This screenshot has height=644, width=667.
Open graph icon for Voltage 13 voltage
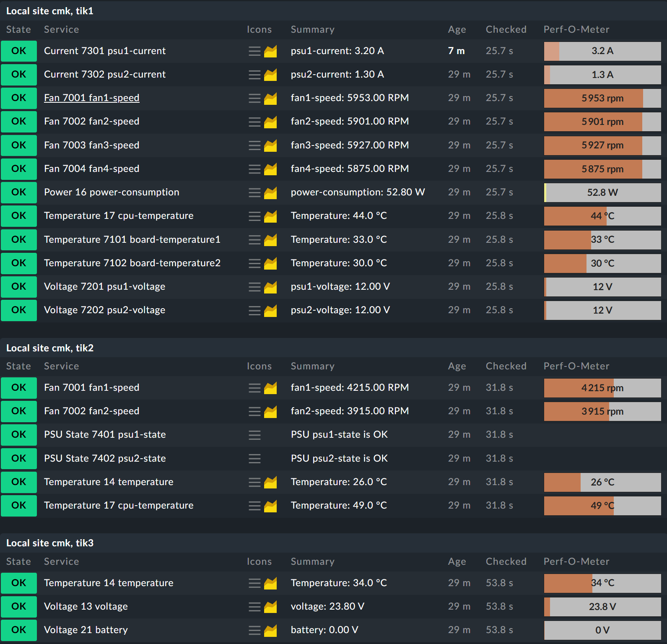(x=270, y=607)
